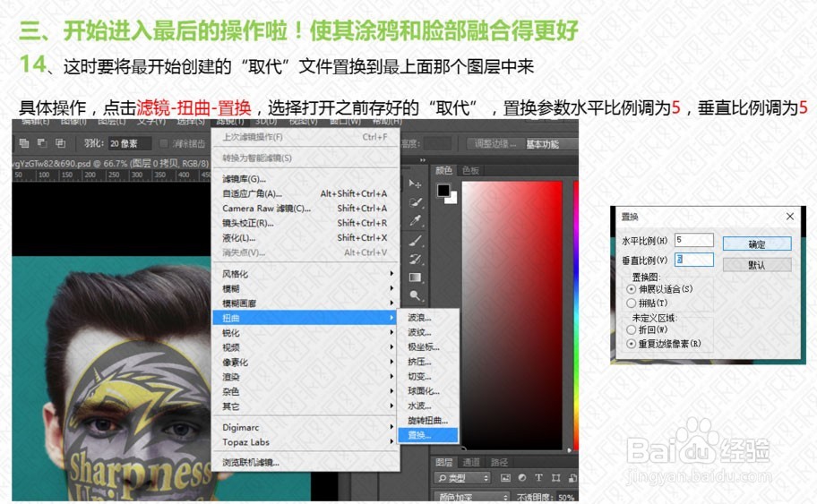Select the Dodge tool below Gradient
The width and height of the screenshot is (817, 504).
[416, 295]
